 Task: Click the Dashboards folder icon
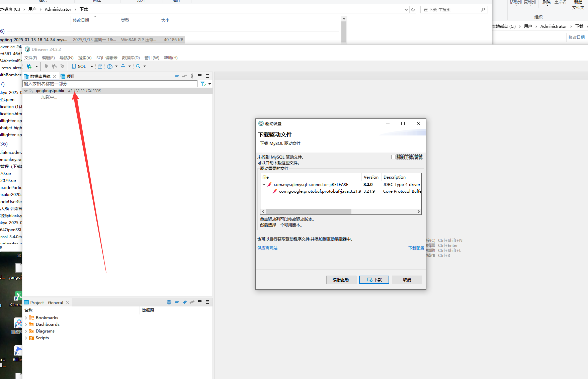[31, 324]
